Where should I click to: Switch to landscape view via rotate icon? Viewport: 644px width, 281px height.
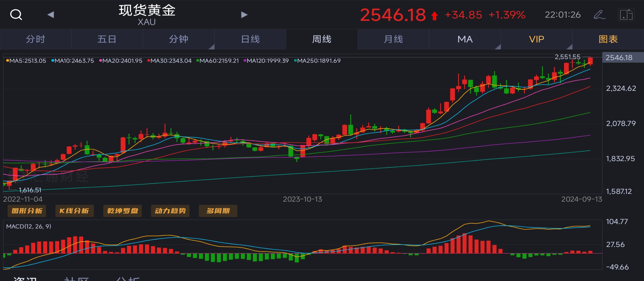coord(626,15)
